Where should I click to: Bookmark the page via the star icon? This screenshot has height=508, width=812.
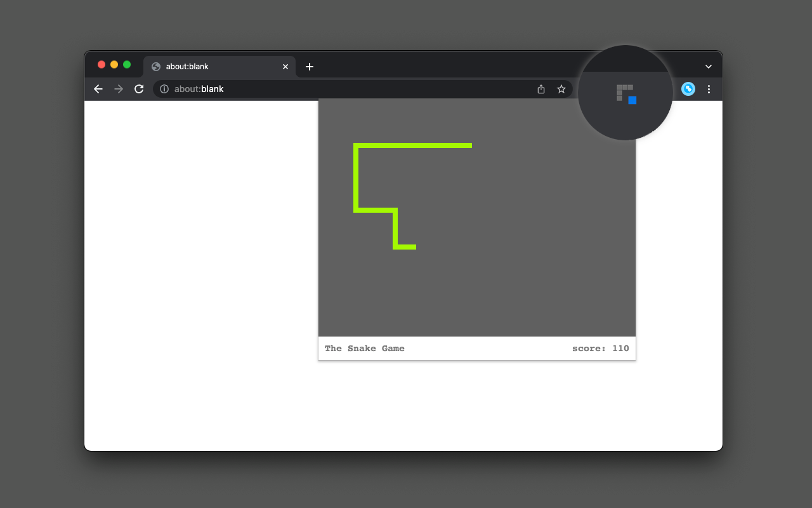(x=561, y=89)
